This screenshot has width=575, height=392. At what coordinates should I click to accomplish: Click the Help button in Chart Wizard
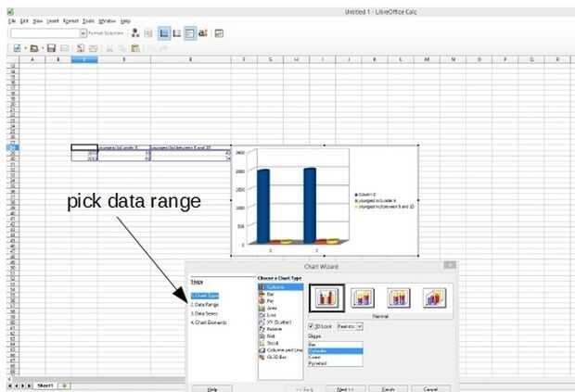click(212, 388)
